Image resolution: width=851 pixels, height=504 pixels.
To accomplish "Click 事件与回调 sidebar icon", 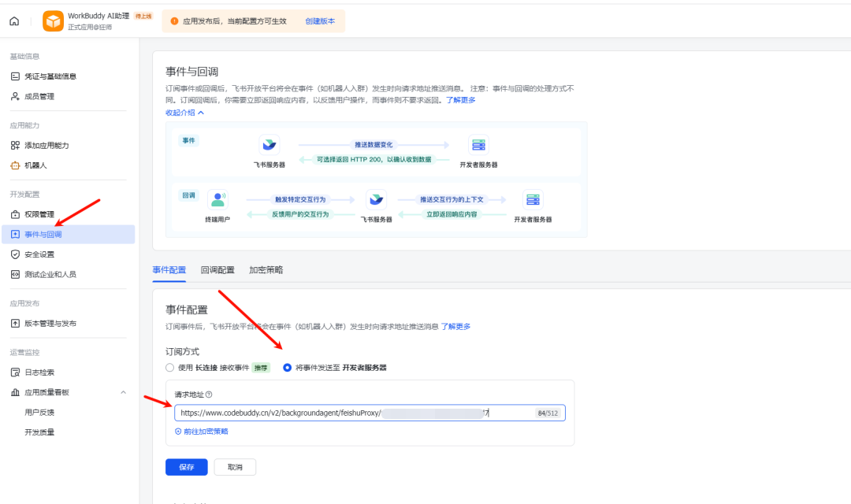I will pyautogui.click(x=15, y=235).
